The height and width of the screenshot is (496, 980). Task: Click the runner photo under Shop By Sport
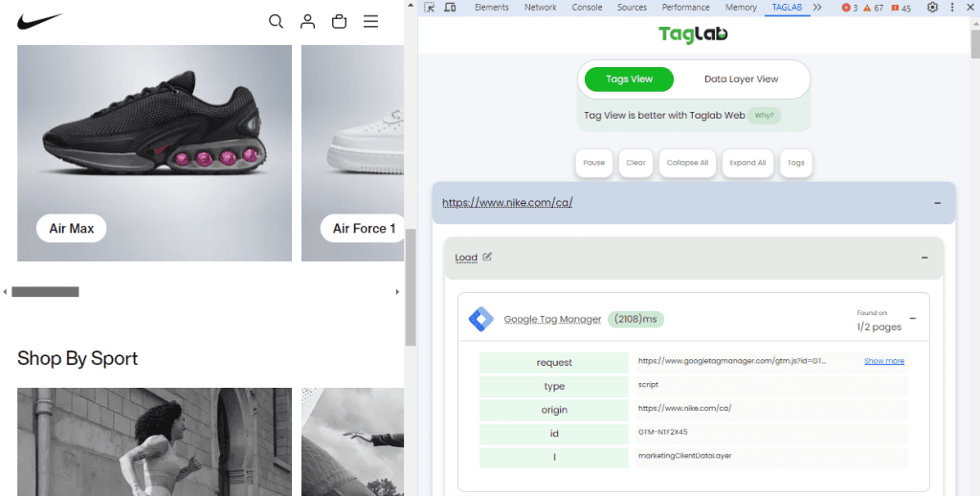(x=154, y=441)
